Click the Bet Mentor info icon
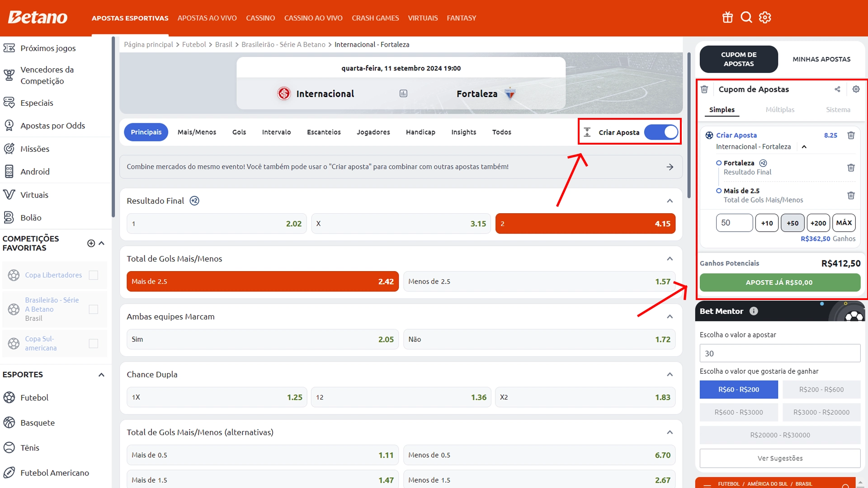Screen dimensions: 868x488 754,311
